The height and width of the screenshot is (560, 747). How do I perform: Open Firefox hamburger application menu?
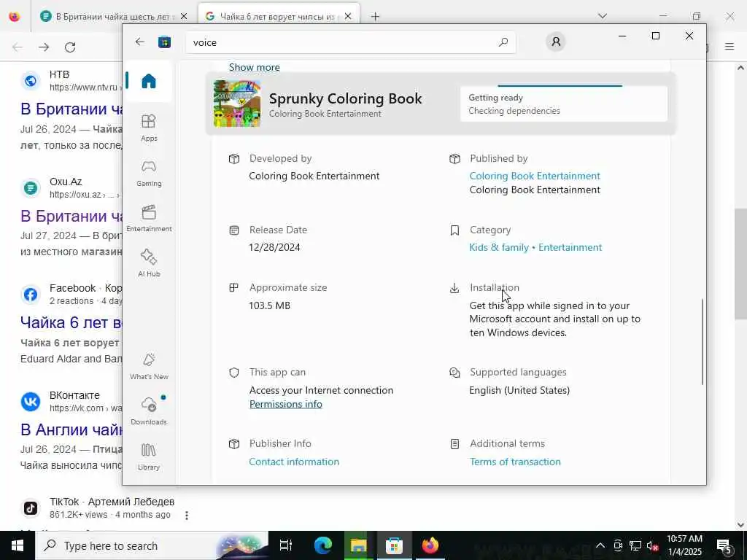729,47
